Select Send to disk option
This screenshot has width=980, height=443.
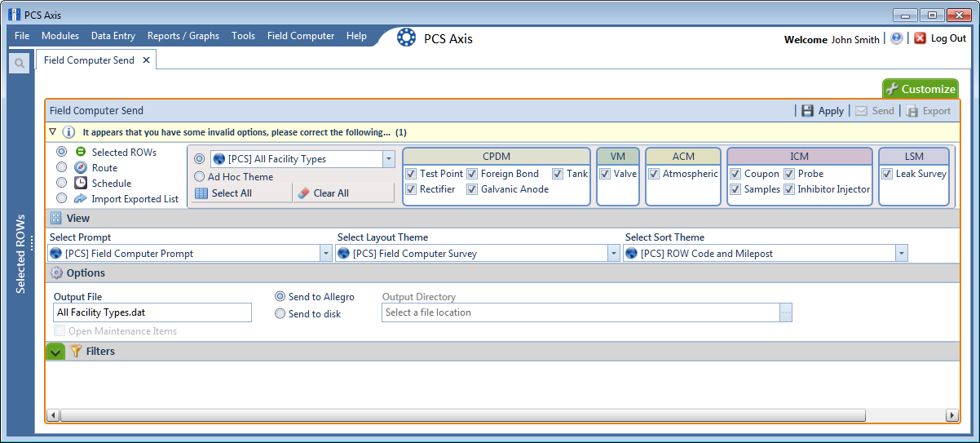point(280,313)
